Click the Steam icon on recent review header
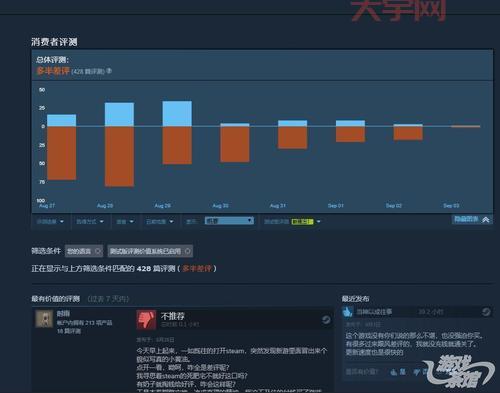Screen dimensions: 500x393 [486, 312]
